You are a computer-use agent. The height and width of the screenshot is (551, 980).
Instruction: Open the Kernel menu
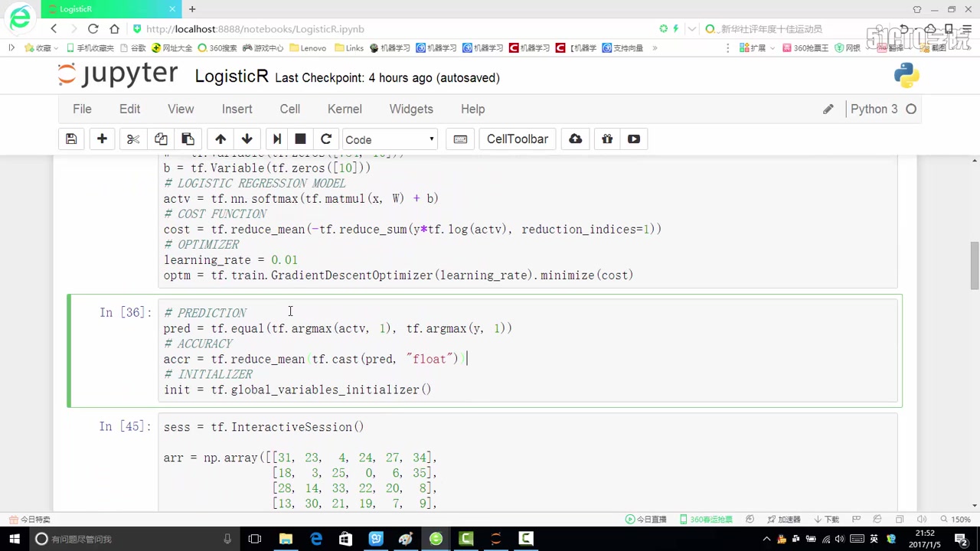click(x=345, y=109)
